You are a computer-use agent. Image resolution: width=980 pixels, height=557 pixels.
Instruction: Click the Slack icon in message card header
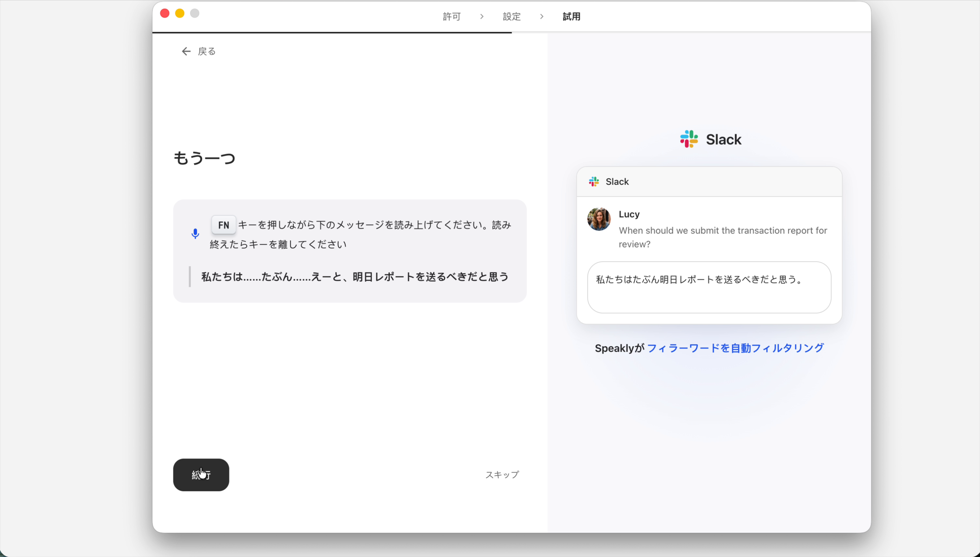point(594,182)
